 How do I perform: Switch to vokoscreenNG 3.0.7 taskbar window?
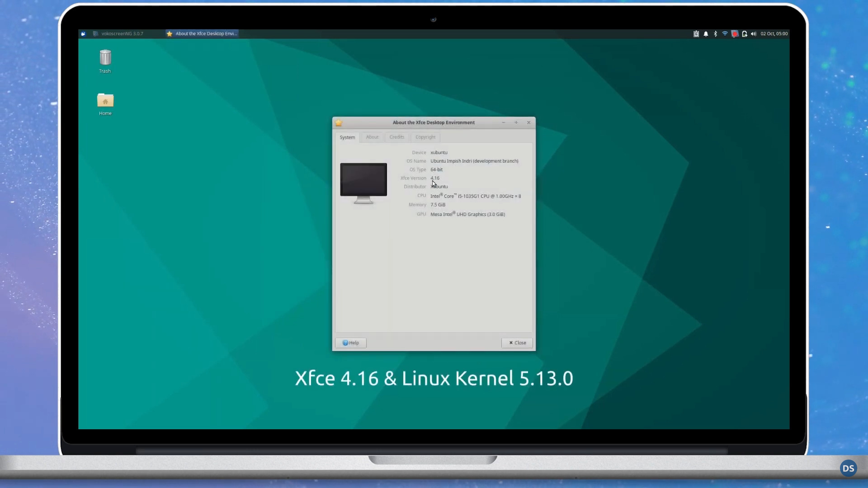(x=118, y=33)
